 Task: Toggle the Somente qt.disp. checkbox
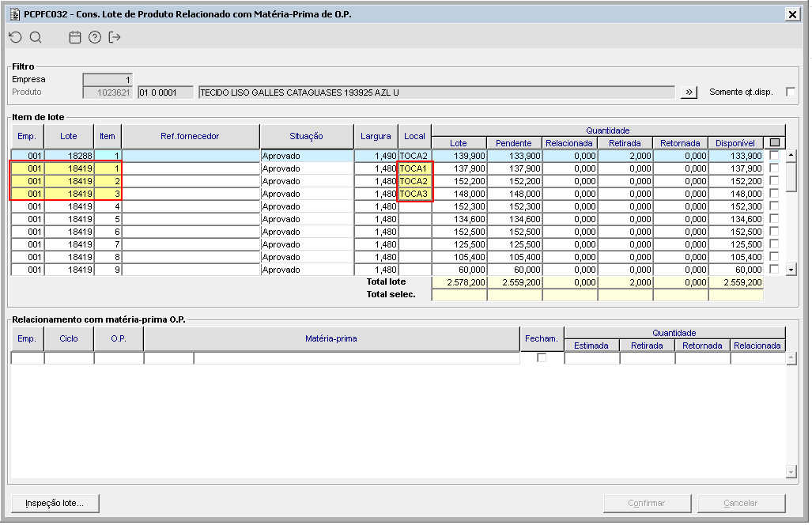coord(790,92)
